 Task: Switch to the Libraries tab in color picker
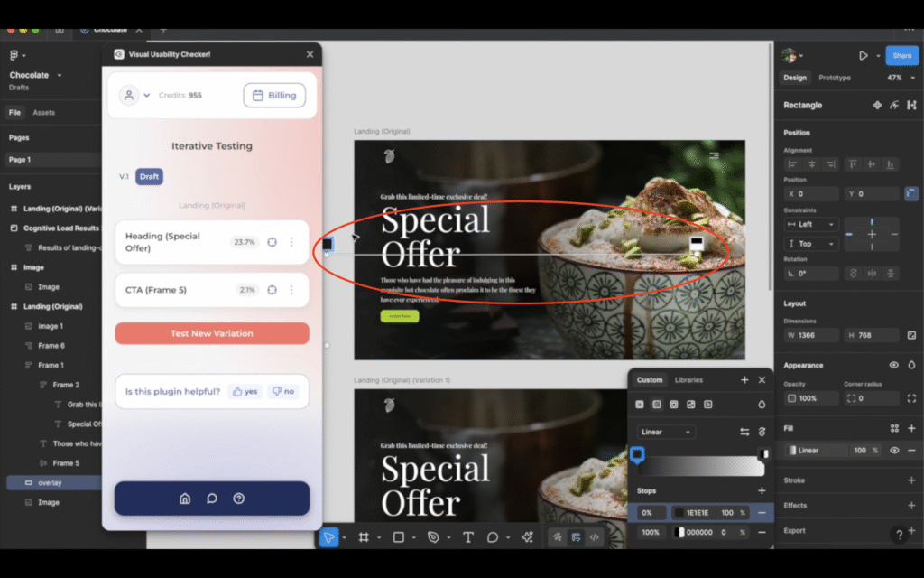pyautogui.click(x=688, y=380)
